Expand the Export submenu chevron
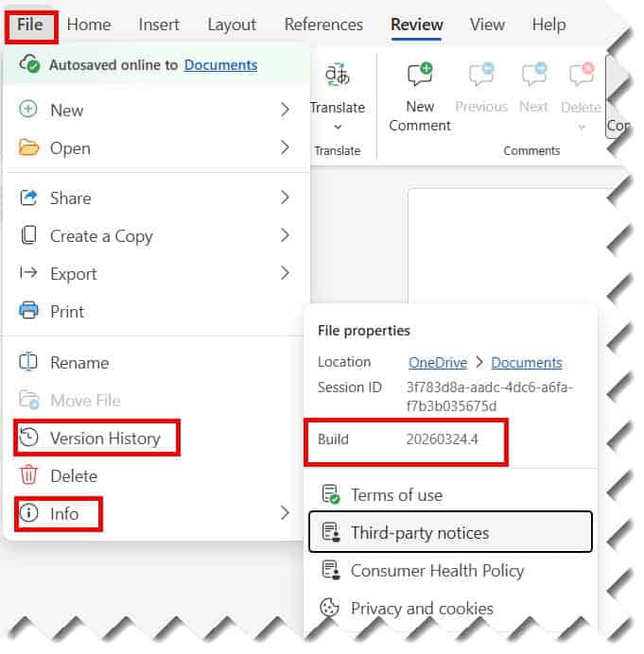Image resolution: width=644 pixels, height=654 pixels. pyautogui.click(x=285, y=273)
